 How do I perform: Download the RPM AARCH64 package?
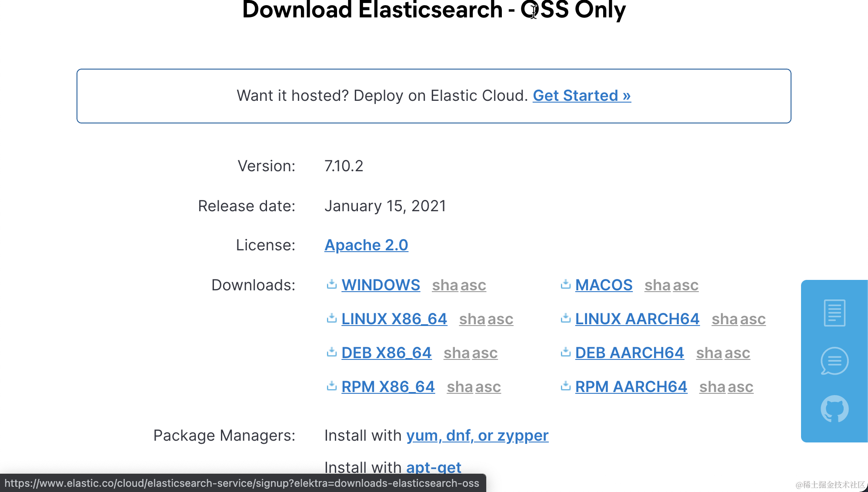631,387
